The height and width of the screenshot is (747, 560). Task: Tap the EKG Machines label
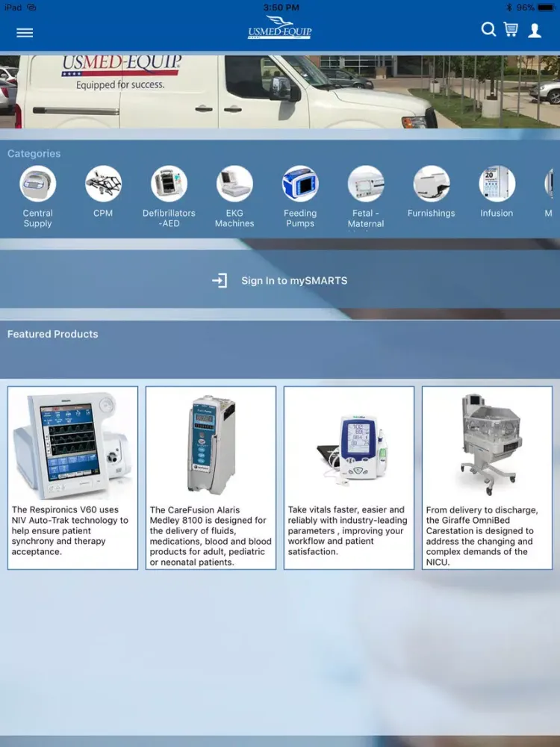[x=234, y=218]
